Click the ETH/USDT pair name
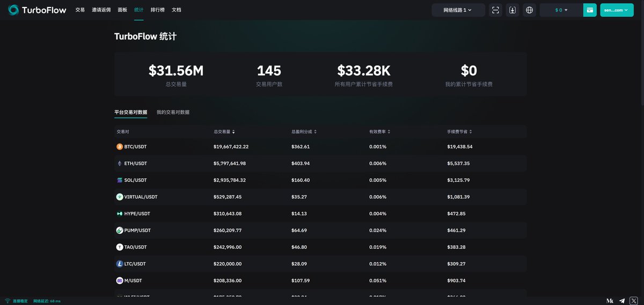Viewport: 644px width, 305px height. click(136, 163)
